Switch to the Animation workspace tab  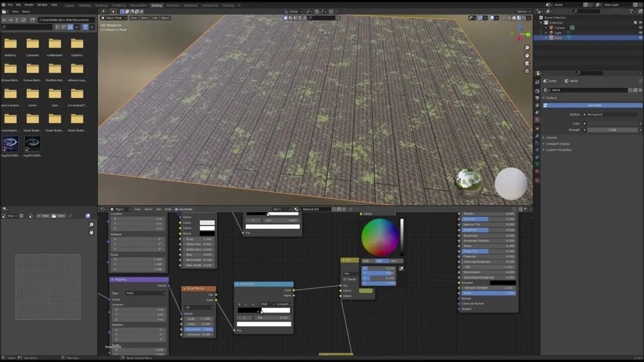pyautogui.click(x=173, y=5)
